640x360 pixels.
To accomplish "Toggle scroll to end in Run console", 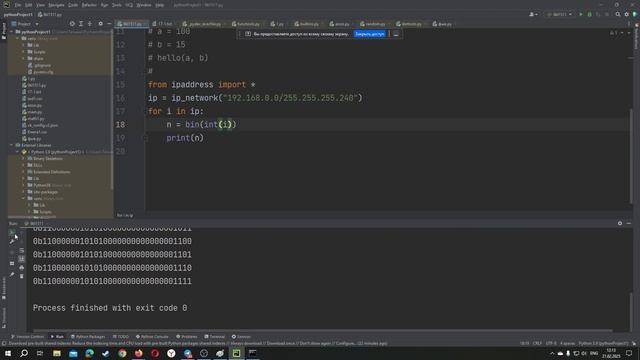I will click(22, 259).
